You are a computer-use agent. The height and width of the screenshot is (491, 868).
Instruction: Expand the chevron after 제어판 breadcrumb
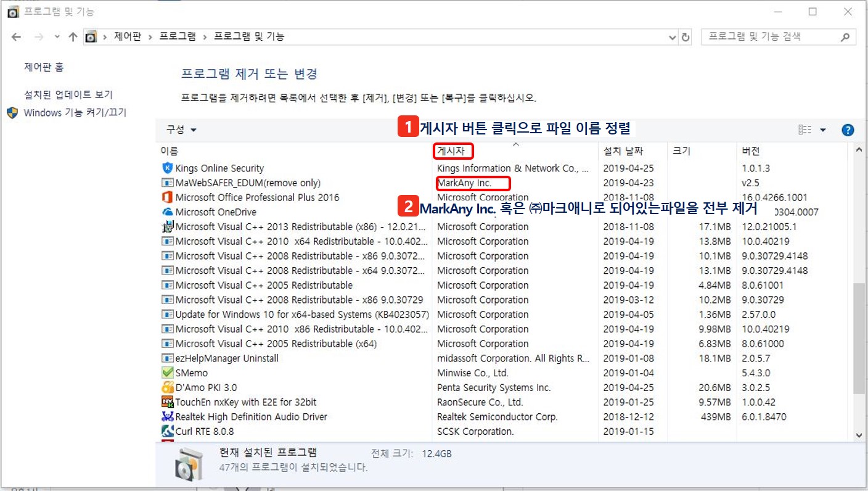click(x=150, y=37)
